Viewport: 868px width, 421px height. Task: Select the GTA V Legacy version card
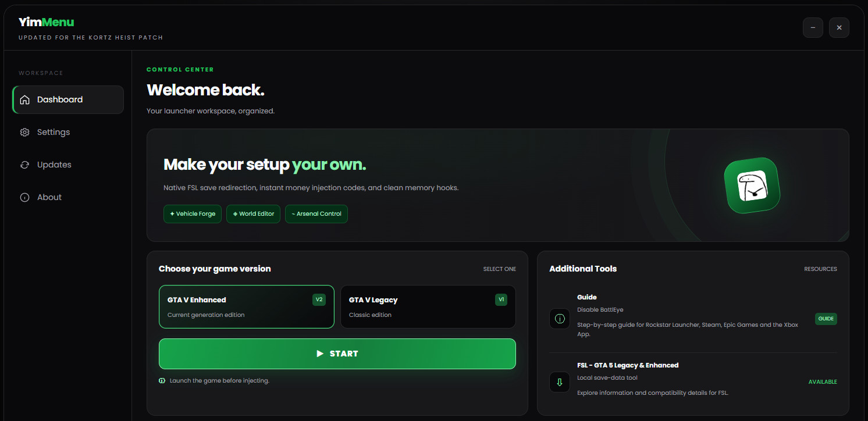(x=428, y=306)
